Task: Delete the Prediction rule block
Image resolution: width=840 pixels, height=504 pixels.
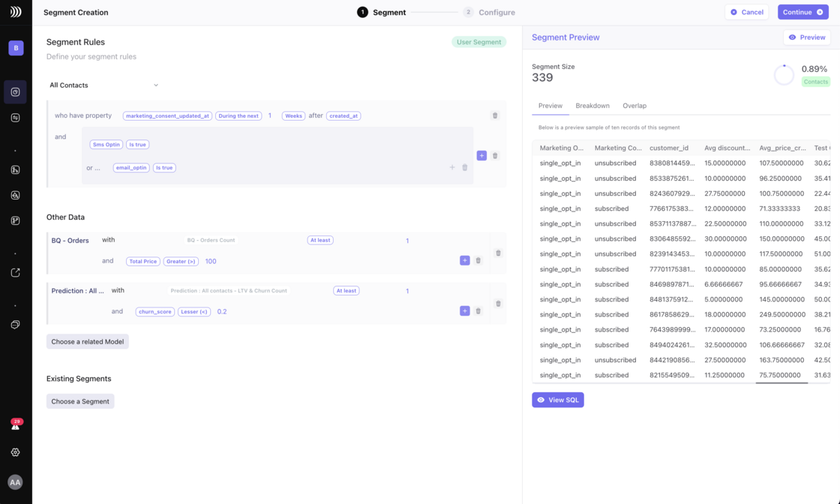Action: [498, 303]
